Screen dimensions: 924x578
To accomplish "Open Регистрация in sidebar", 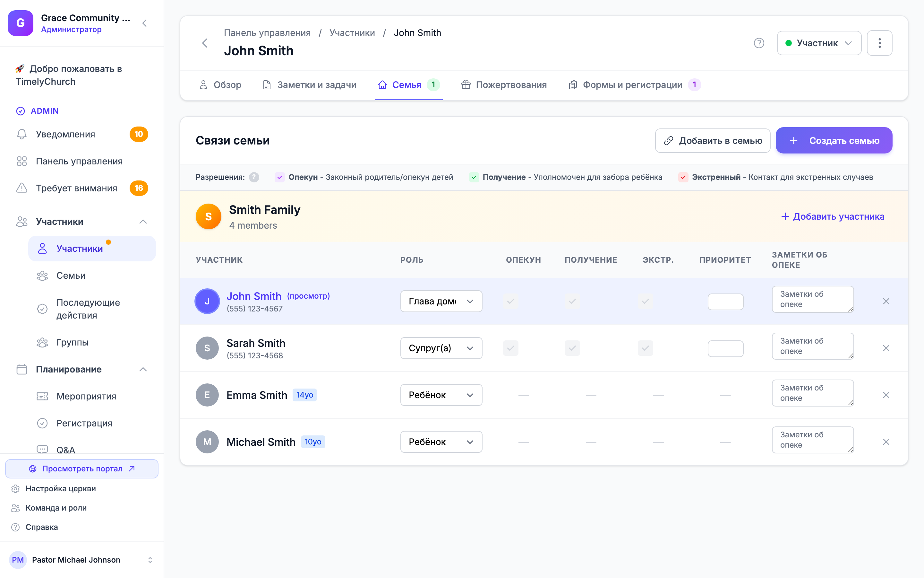I will pyautogui.click(x=92, y=423).
